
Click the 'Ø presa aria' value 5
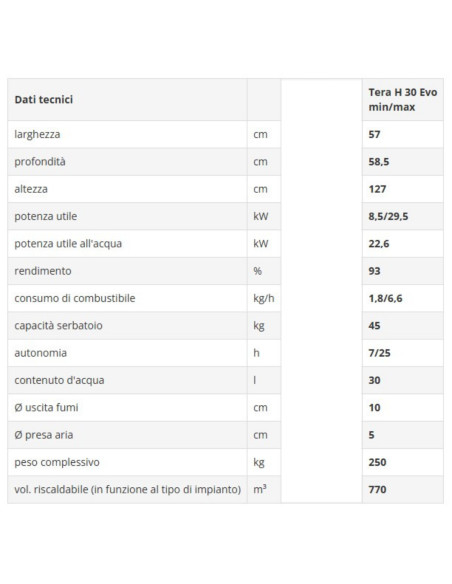(x=371, y=435)
